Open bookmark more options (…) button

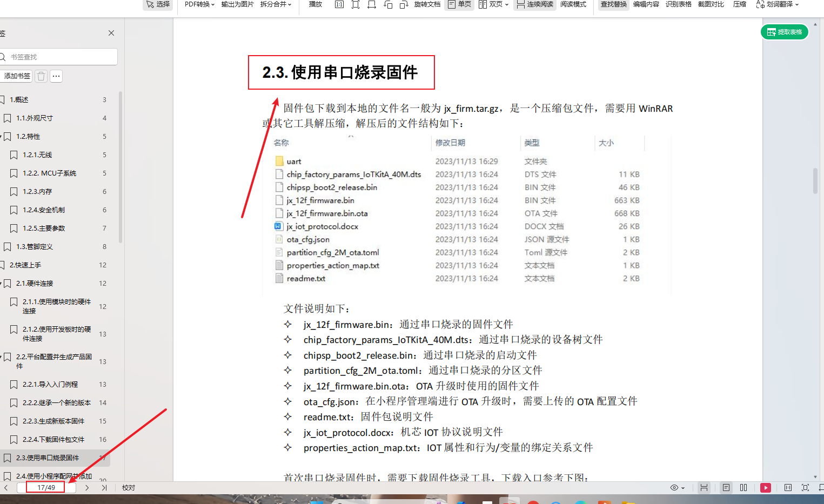pos(56,76)
